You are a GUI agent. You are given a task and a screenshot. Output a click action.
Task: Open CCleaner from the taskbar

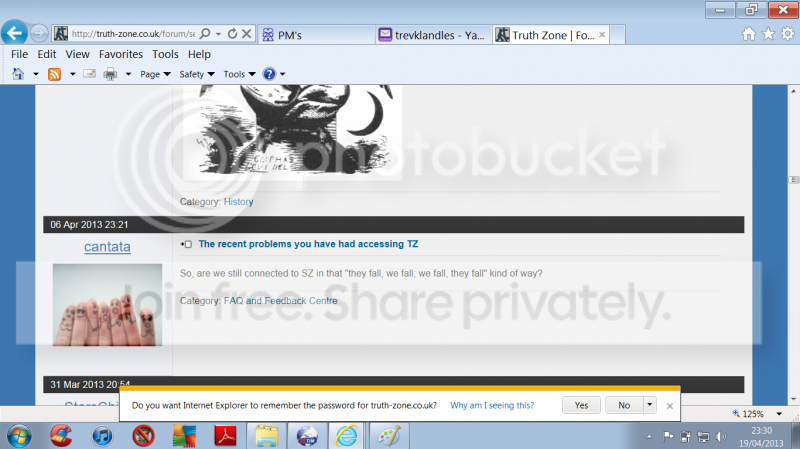tap(61, 436)
